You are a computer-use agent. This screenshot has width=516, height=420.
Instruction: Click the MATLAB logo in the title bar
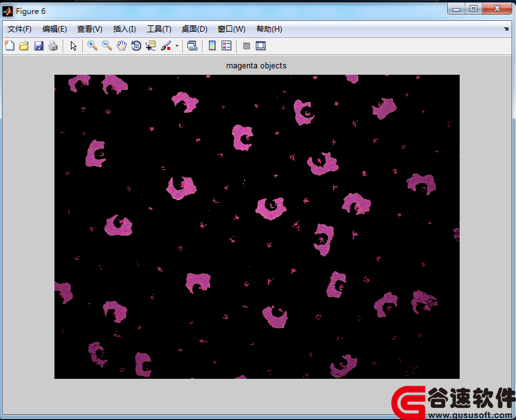[x=8, y=11]
